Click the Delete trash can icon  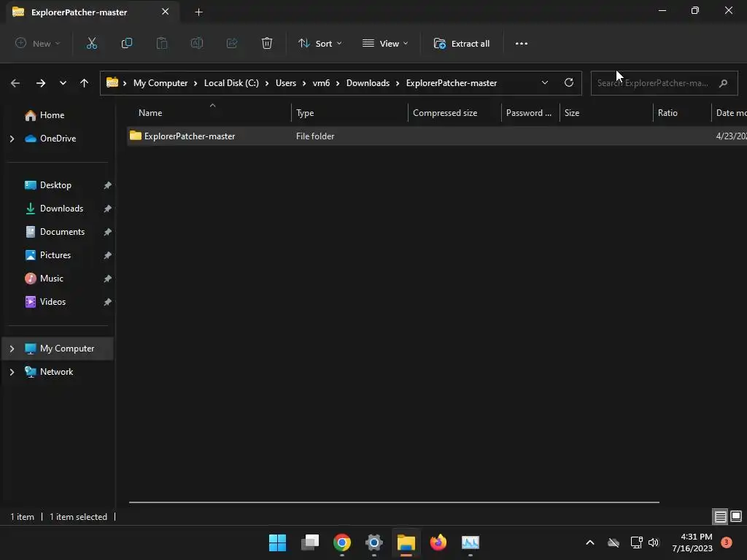tap(267, 43)
